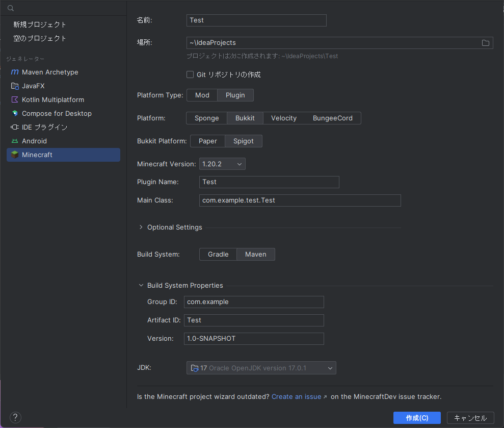This screenshot has height=428, width=504.
Task: Click the Kotlin Multiplatform icon
Action: coord(15,100)
